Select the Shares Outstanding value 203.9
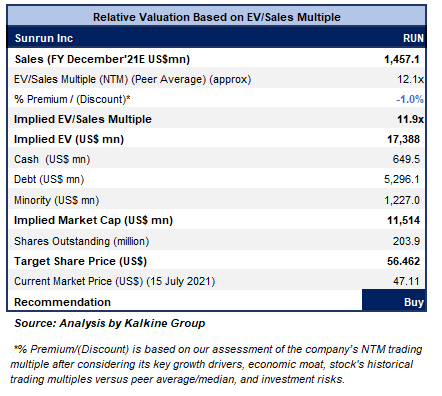This screenshot has height=396, width=442. coord(406,241)
